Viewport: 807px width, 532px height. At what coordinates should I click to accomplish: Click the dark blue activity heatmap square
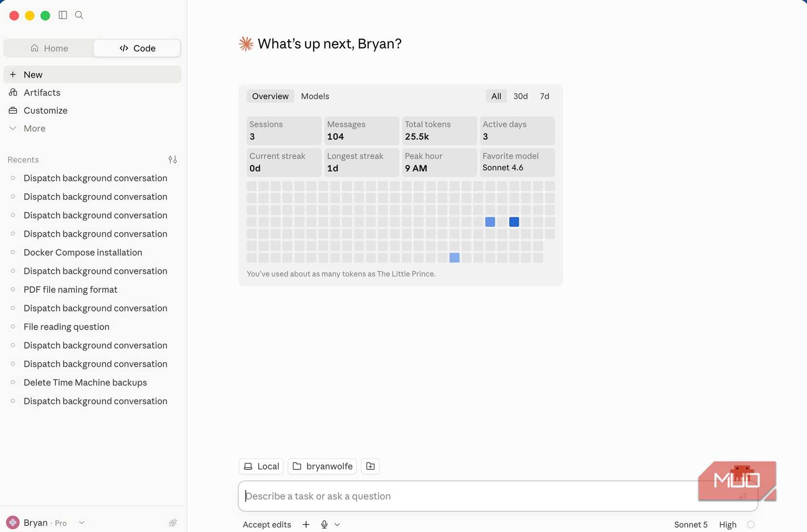[514, 222]
